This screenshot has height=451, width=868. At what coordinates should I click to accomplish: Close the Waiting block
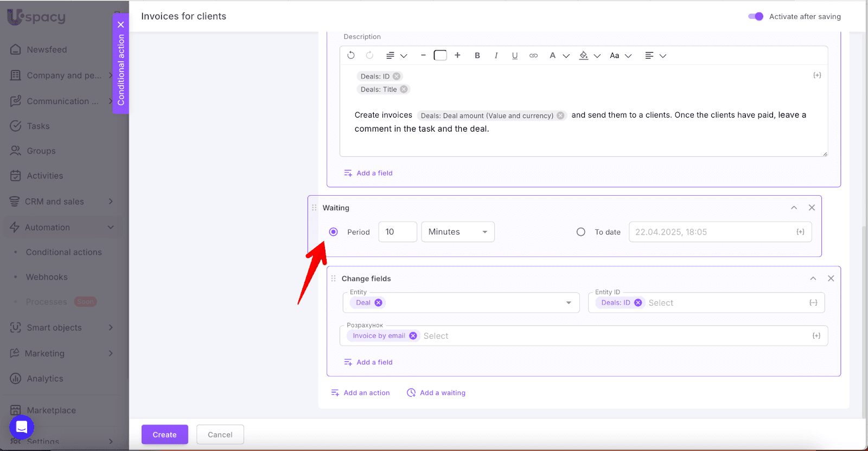click(x=812, y=208)
